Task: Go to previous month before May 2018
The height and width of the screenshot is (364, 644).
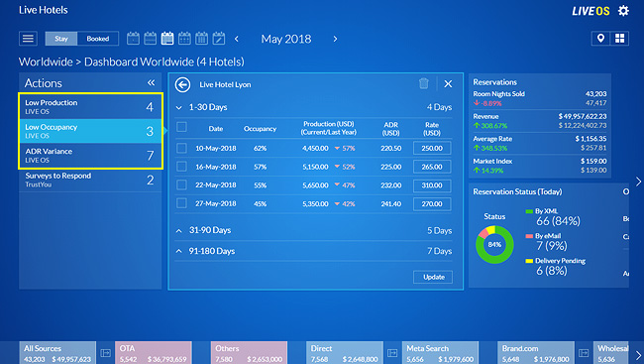Action: [x=237, y=39]
